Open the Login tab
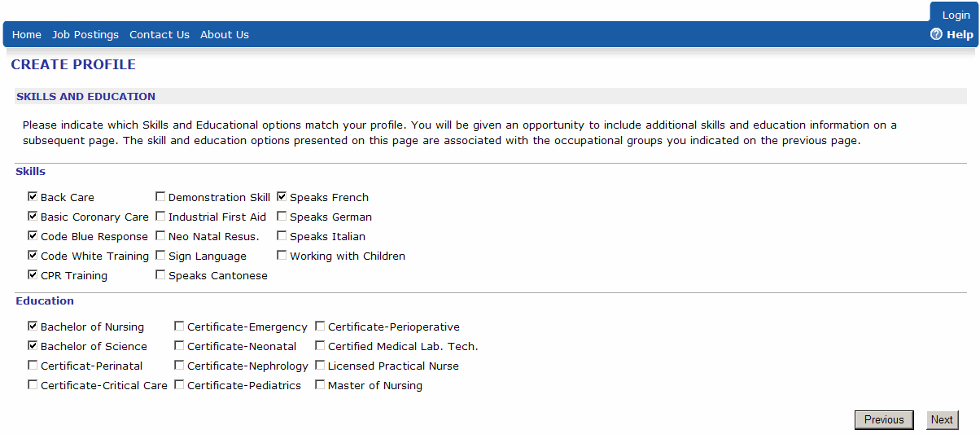The width and height of the screenshot is (980, 434). tap(956, 15)
